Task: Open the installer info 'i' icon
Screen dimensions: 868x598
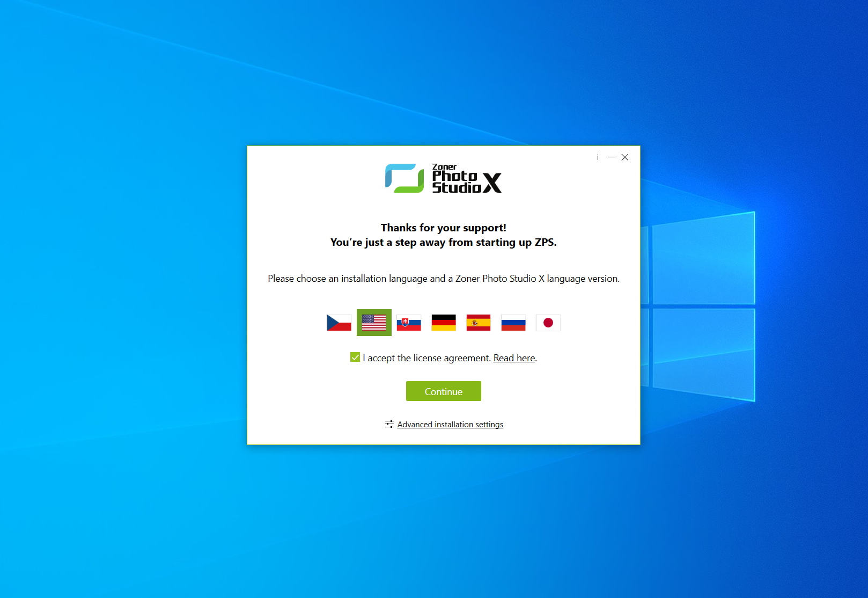Action: point(598,157)
